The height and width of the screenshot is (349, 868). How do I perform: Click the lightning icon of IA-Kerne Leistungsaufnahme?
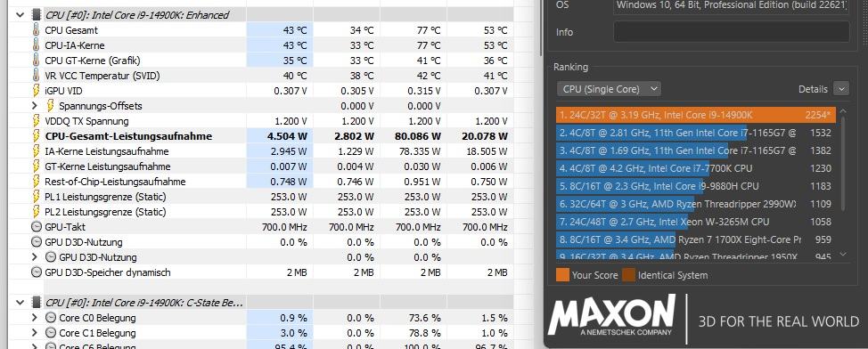pyautogui.click(x=37, y=151)
